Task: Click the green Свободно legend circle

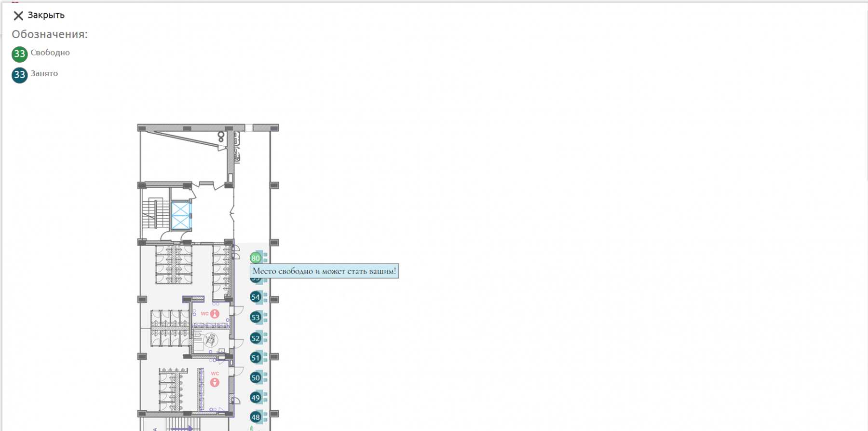Action: click(x=19, y=54)
